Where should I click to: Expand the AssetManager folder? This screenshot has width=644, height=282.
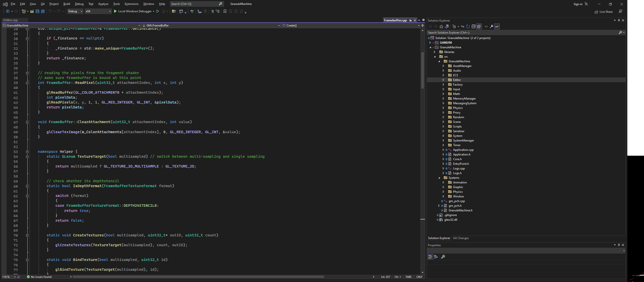click(443, 66)
